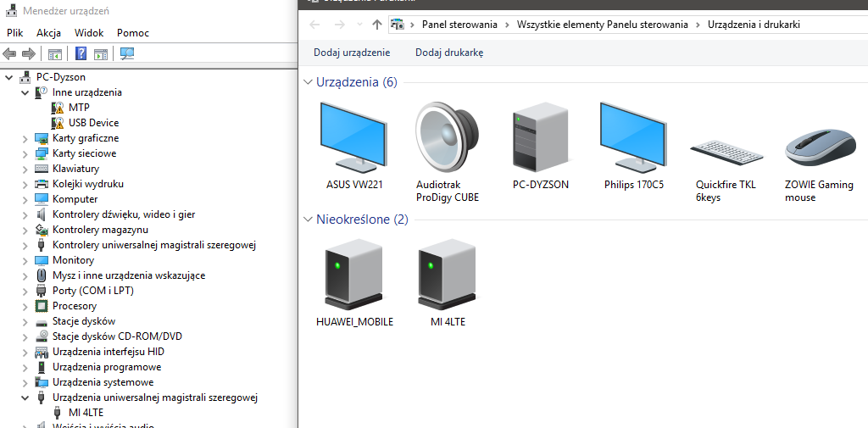Expand the Porty (COM i LPT) node
The image size is (868, 428).
pos(25,291)
